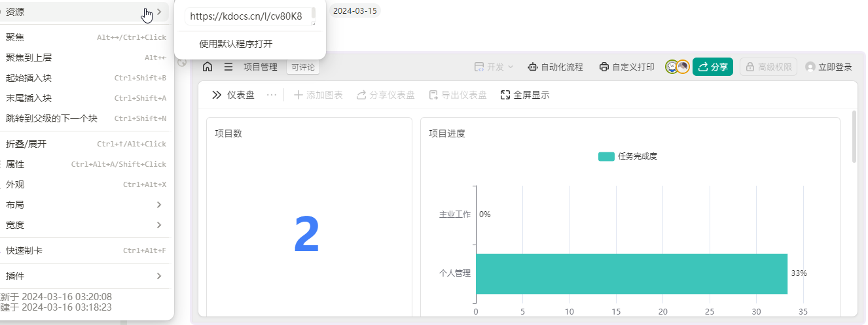Image resolution: width=868 pixels, height=325 pixels.
Task: Open 属性 attributes menu item
Action: [x=85, y=164]
